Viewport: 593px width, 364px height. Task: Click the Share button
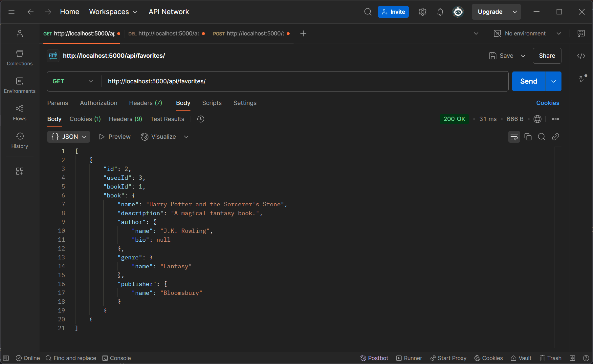pos(547,56)
